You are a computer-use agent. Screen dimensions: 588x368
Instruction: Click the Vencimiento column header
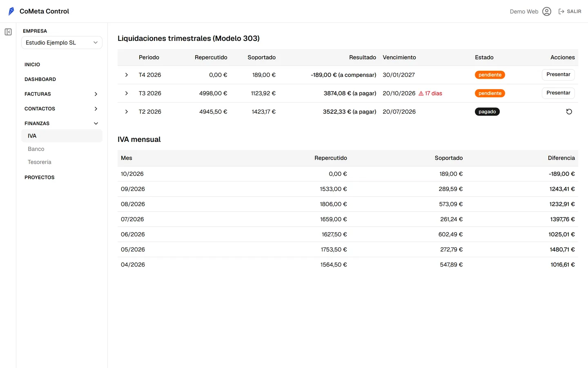pos(399,57)
